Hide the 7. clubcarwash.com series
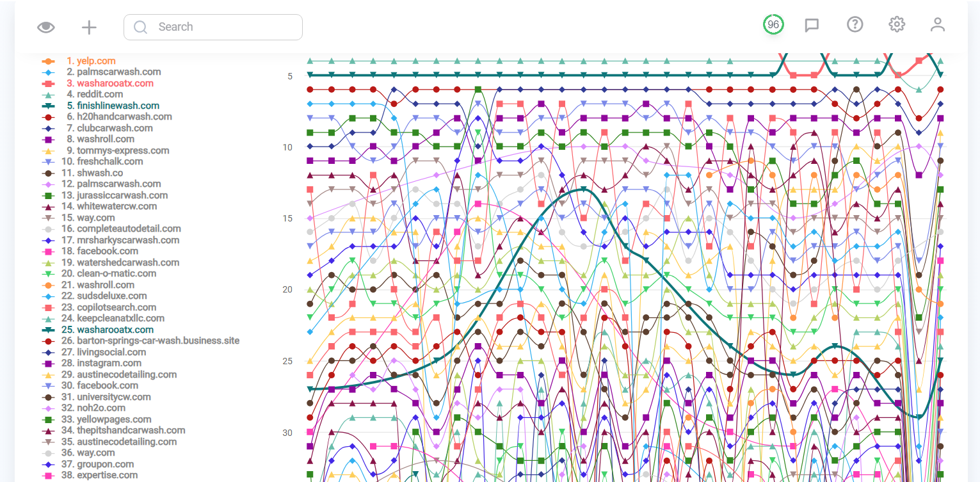The width and height of the screenshot is (980, 482). (97, 128)
